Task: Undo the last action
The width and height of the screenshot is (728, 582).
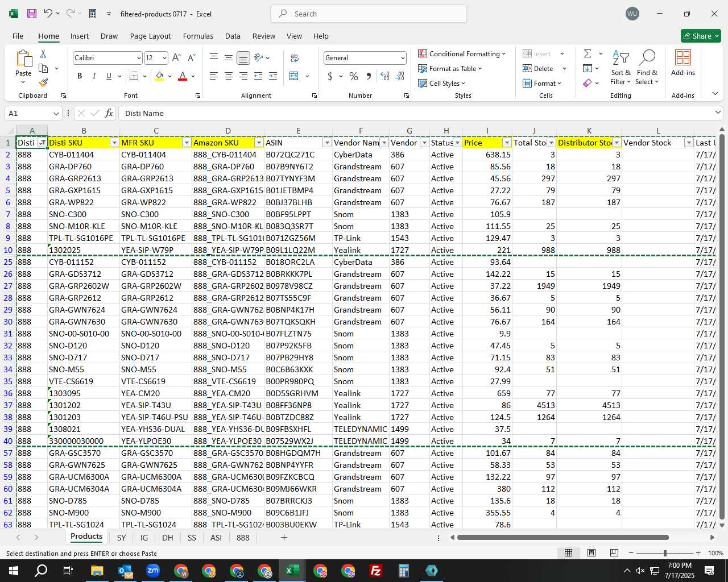Action: [48, 14]
